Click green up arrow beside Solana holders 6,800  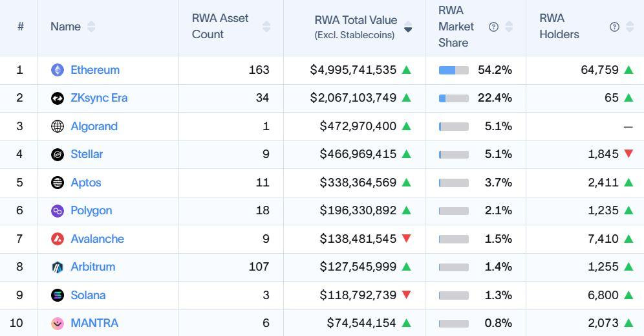pyautogui.click(x=628, y=295)
